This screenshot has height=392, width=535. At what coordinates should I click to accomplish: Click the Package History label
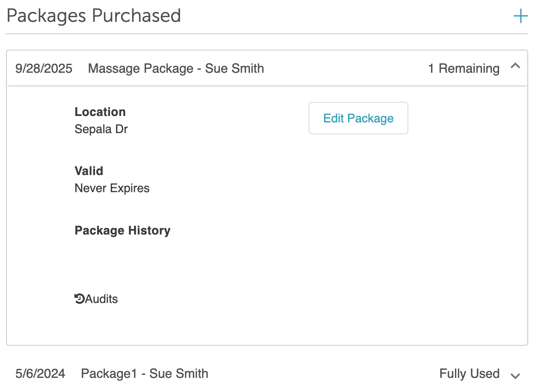[x=122, y=230]
